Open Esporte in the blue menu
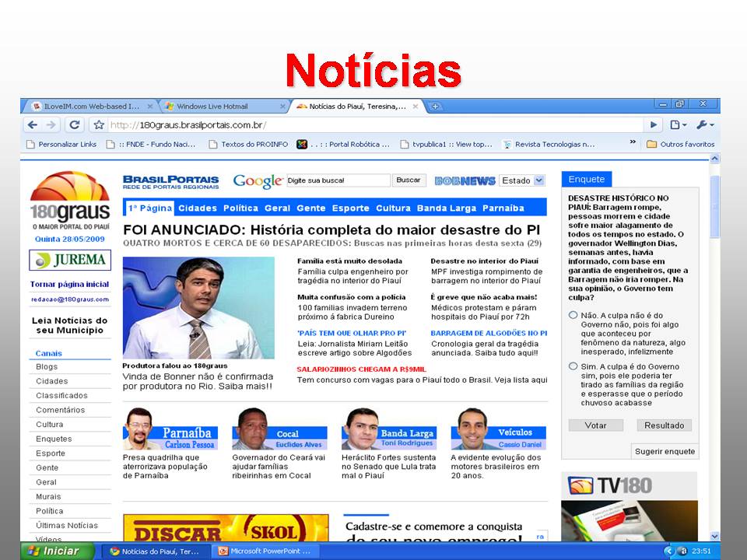The height and width of the screenshot is (560, 747). pos(351,208)
